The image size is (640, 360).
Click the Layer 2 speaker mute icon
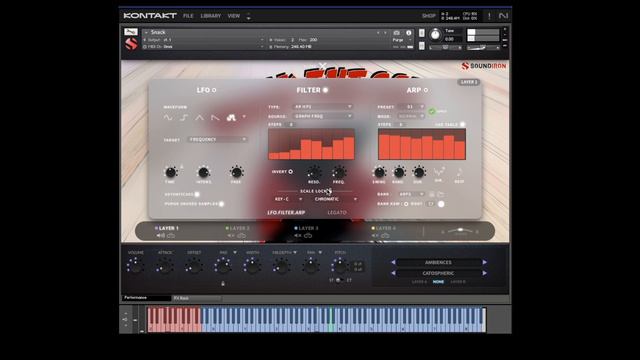(231, 236)
